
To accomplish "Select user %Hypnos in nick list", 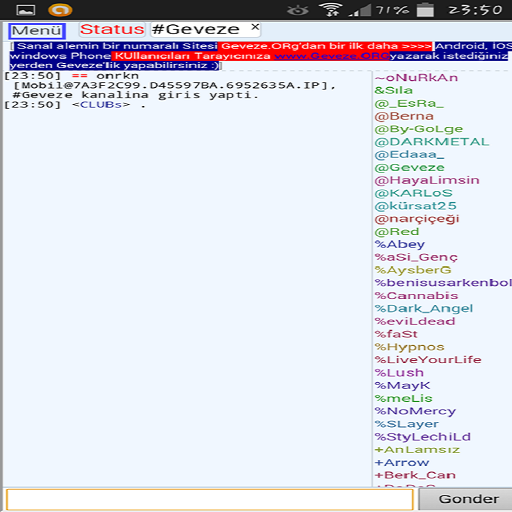I will tap(409, 347).
